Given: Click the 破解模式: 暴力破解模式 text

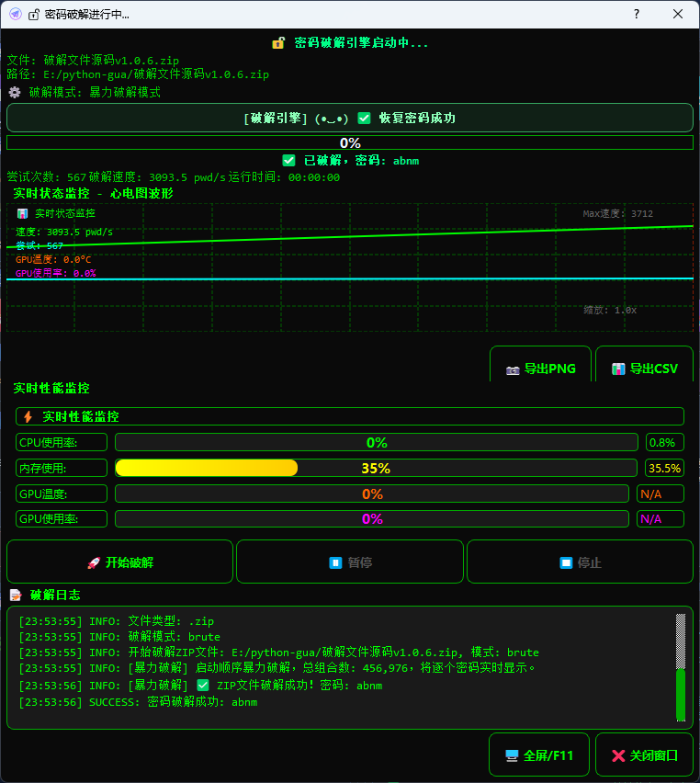Looking at the screenshot, I should click(x=95, y=93).
